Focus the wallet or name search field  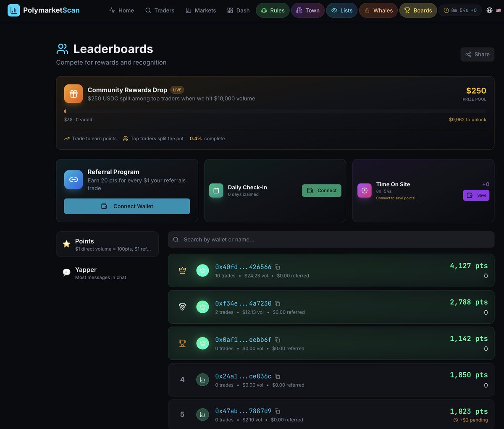pyautogui.click(x=331, y=240)
